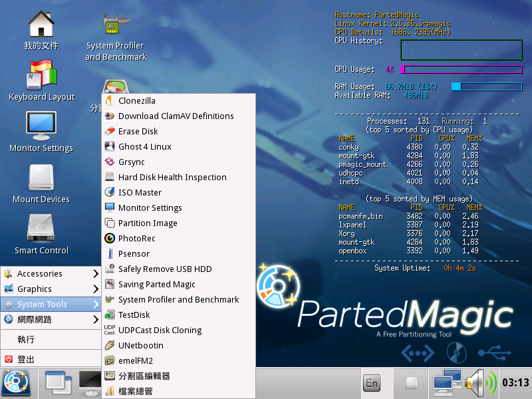
Task: Click the UNetbootin icon
Action: (109, 345)
